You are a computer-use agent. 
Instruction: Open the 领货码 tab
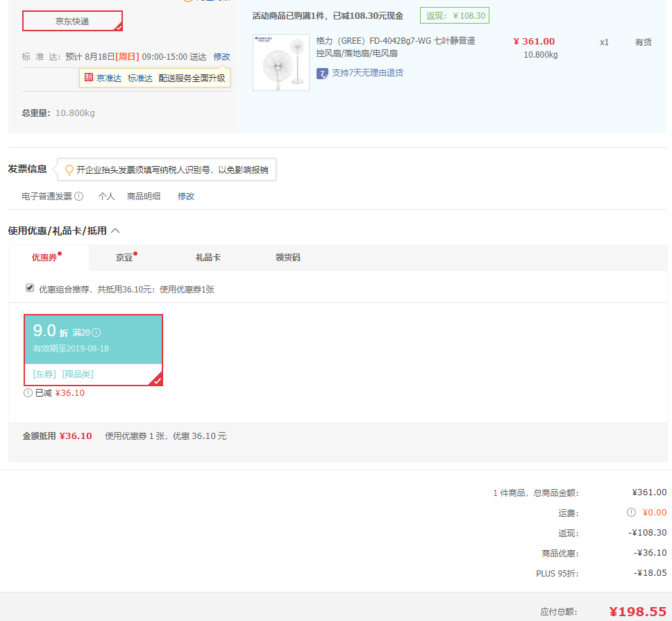288,257
